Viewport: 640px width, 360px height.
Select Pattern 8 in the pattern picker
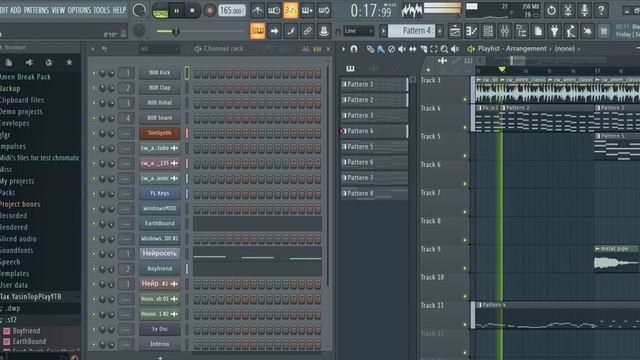coord(374,193)
